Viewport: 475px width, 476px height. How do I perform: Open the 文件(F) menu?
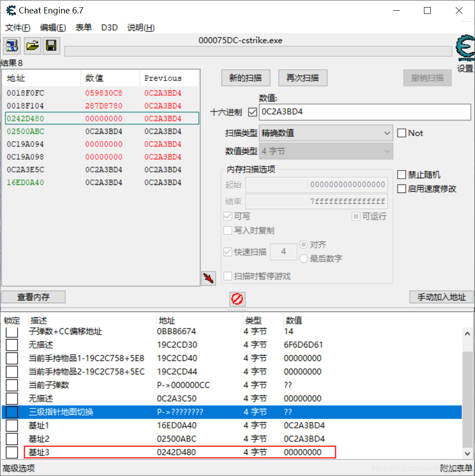(x=17, y=28)
